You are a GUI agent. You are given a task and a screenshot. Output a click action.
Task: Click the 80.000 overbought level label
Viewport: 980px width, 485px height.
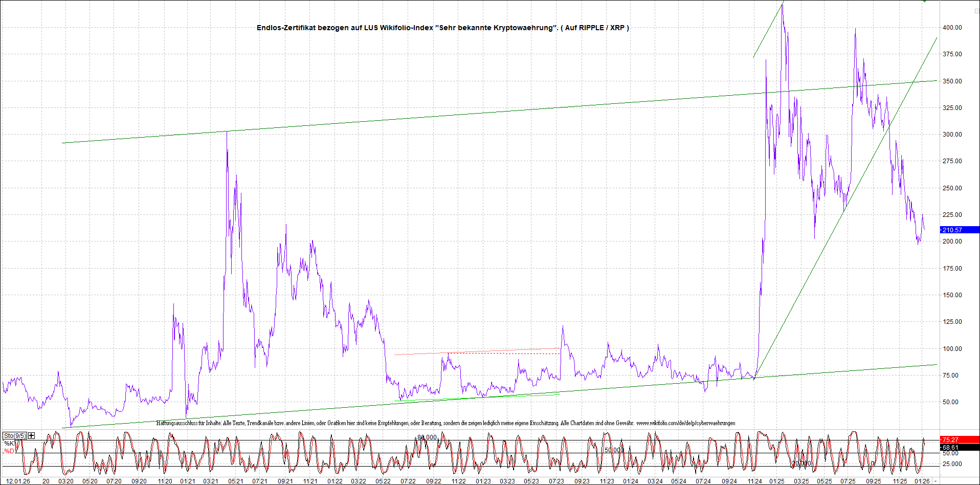point(427,437)
